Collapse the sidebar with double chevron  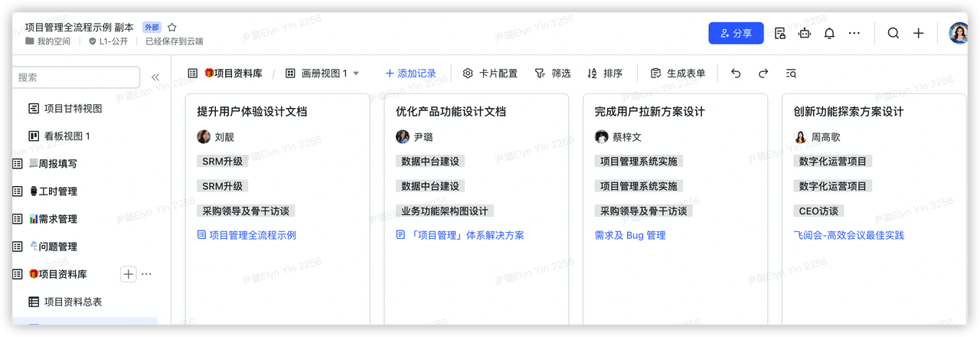pyautogui.click(x=155, y=77)
